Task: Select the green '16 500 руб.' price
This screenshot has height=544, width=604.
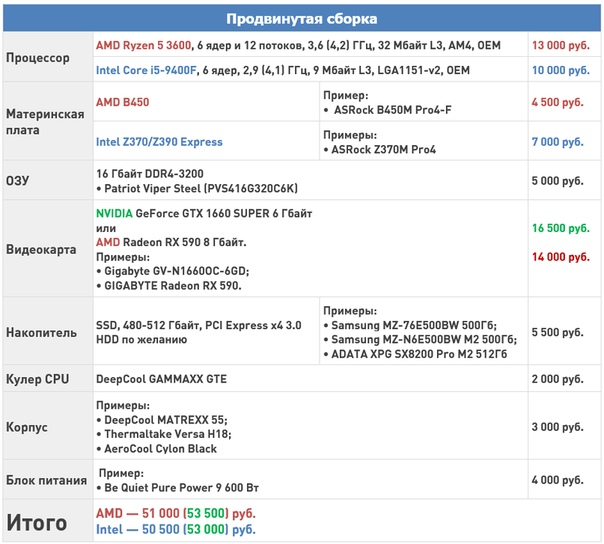Action: pyautogui.click(x=561, y=228)
